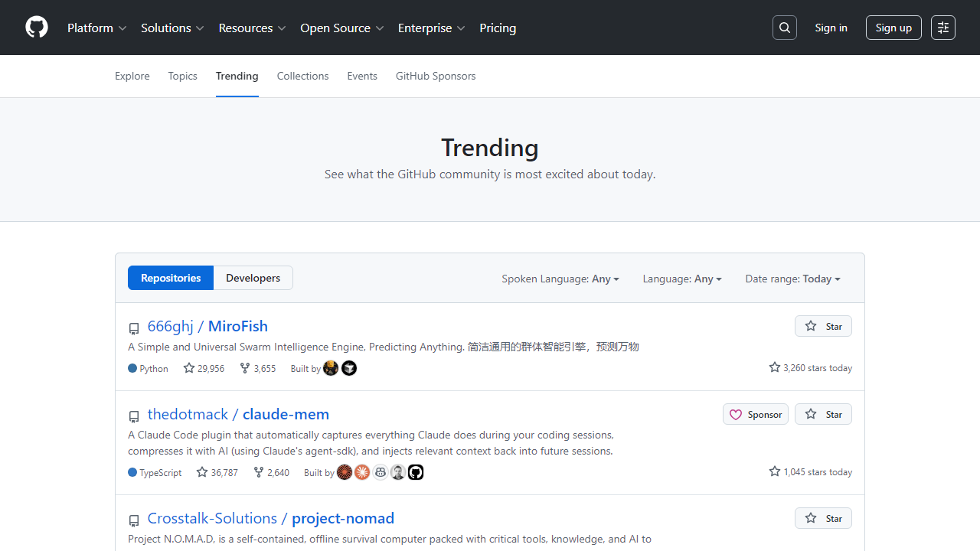Click repository icon beside thedotmack / claude-mem
Screen dimensions: 980x551
tap(134, 416)
